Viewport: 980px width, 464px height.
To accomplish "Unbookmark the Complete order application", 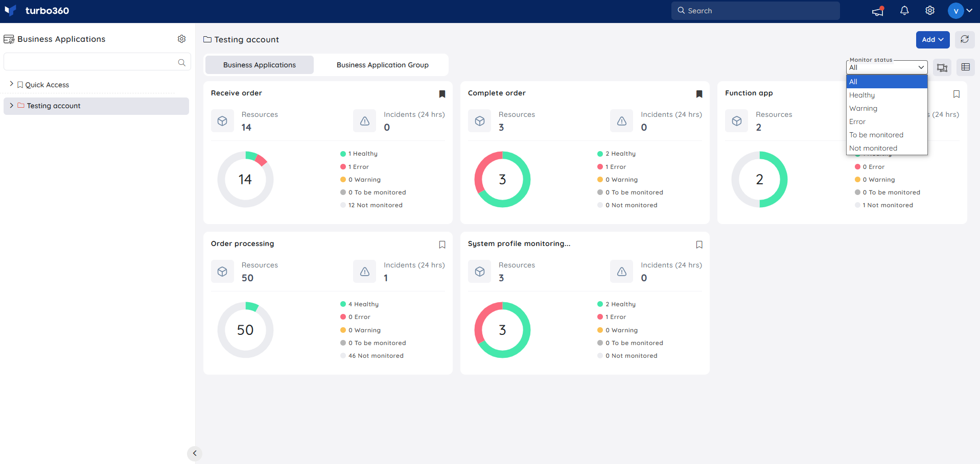I will click(699, 94).
